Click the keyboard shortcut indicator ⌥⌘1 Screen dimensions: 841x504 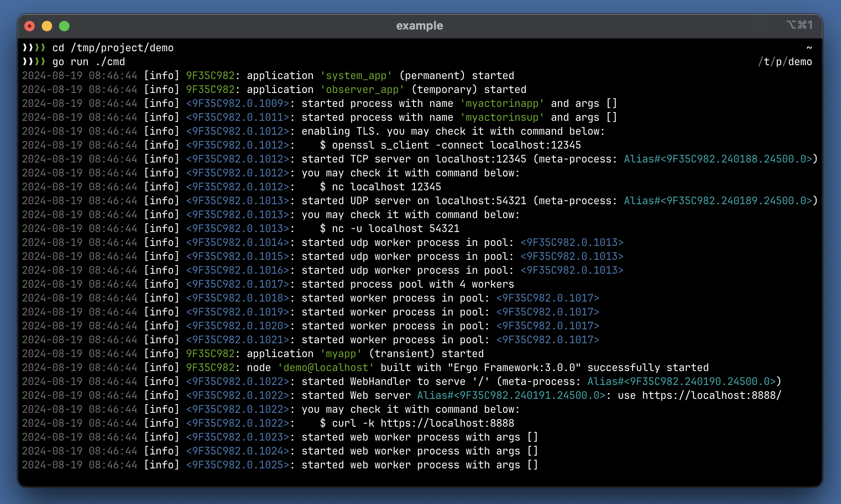799,25
